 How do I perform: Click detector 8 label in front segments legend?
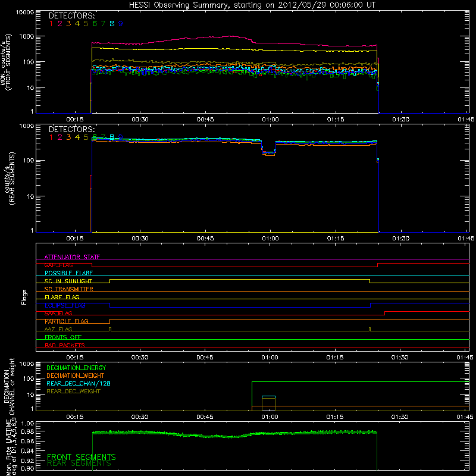click(x=112, y=24)
